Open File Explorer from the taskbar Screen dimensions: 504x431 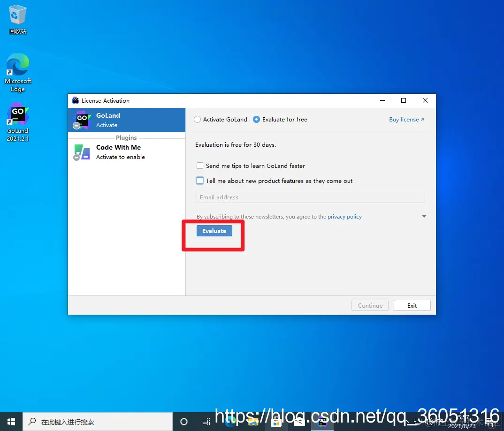[x=253, y=422]
